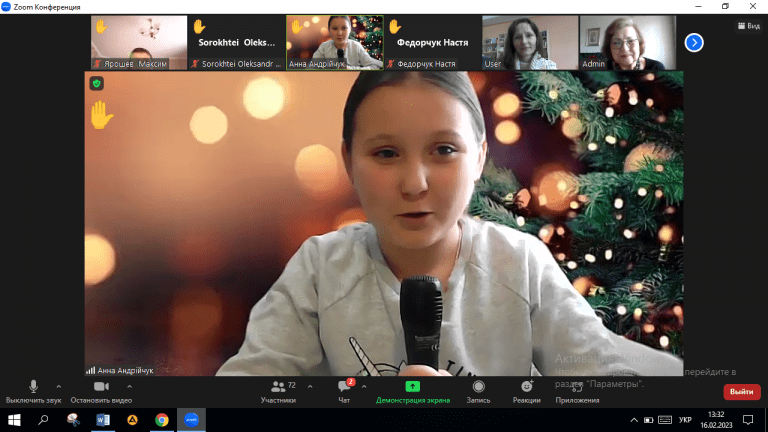Click the green encryption shield icon
This screenshot has width=768, height=432.
[97, 83]
